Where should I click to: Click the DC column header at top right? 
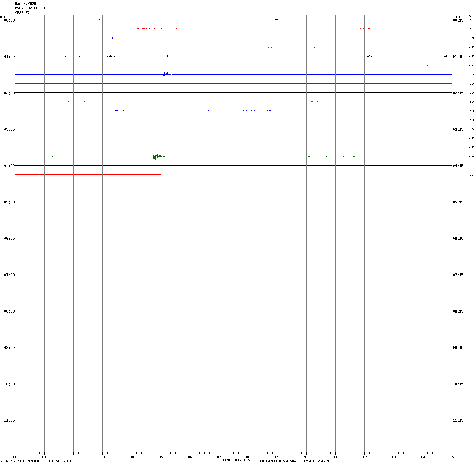click(470, 16)
